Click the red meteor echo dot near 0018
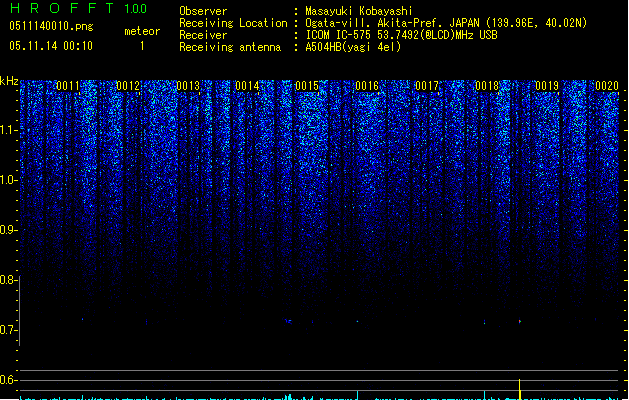Viewport: 629px width, 400px height. tap(520, 321)
